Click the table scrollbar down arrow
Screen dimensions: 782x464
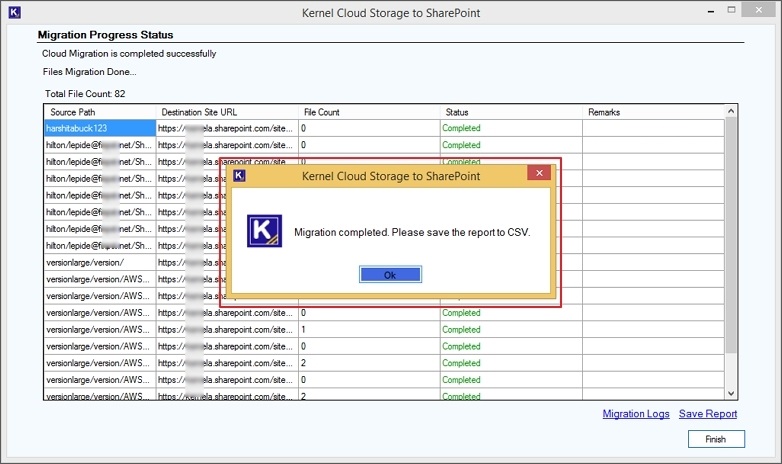pyautogui.click(x=731, y=393)
